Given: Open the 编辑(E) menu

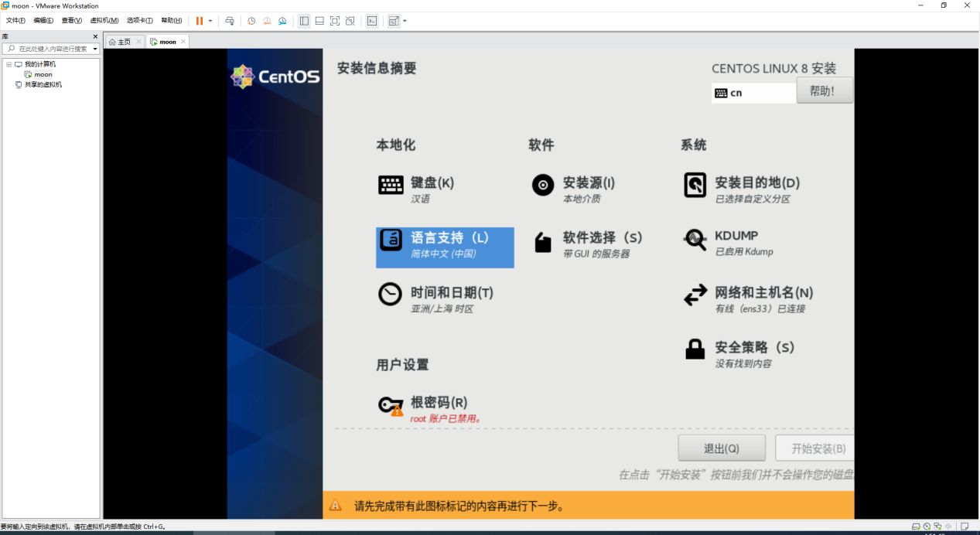Looking at the screenshot, I should [x=43, y=21].
